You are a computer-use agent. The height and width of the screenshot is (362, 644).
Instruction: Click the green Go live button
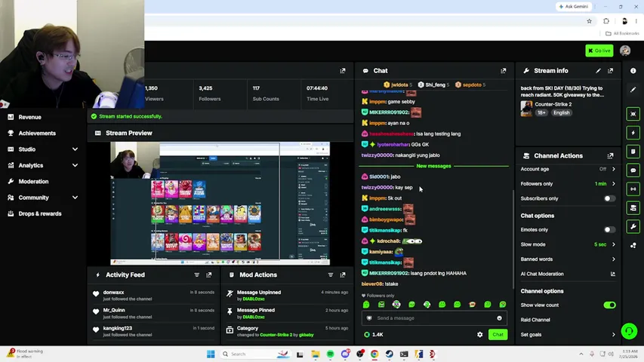pos(599,51)
